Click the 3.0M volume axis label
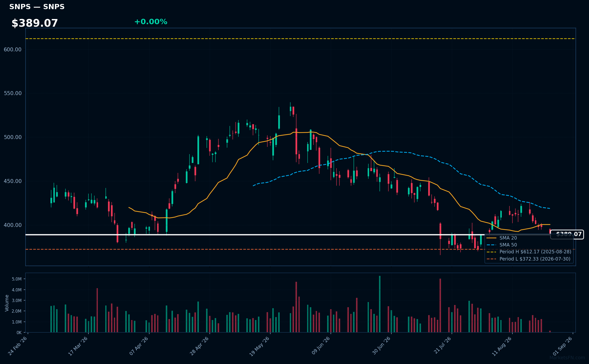Screen dimensions: 589x364 tap(17, 301)
